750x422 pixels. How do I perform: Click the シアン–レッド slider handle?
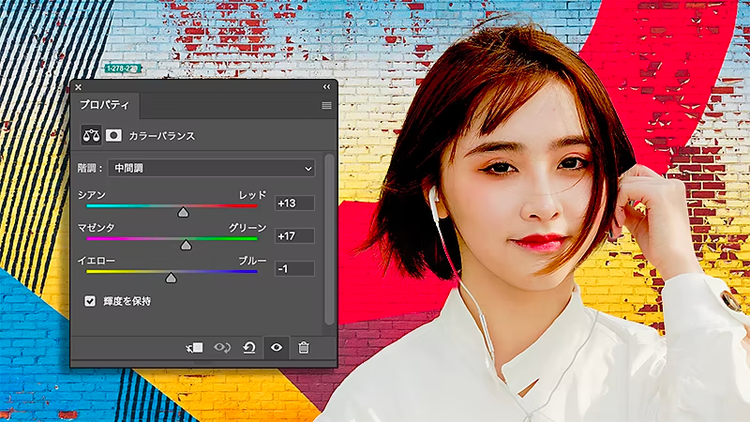pos(183,212)
